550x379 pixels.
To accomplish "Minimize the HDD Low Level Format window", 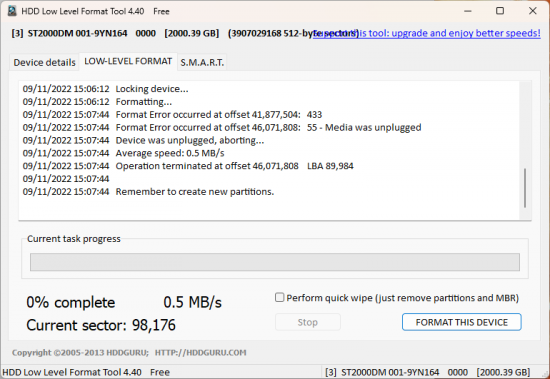I will pos(468,11).
